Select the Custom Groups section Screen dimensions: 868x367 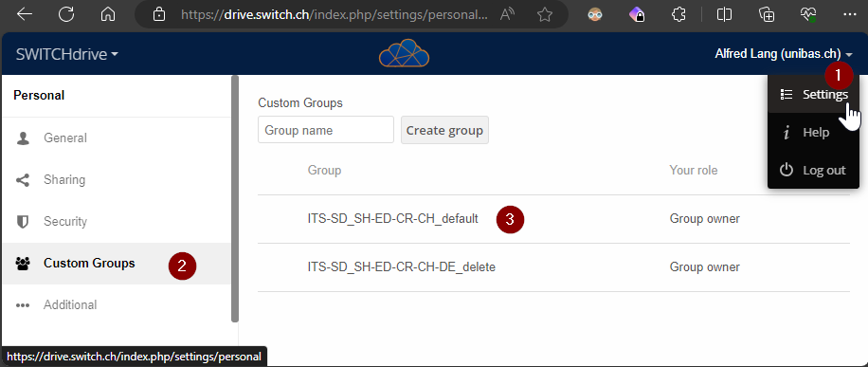(117, 264)
